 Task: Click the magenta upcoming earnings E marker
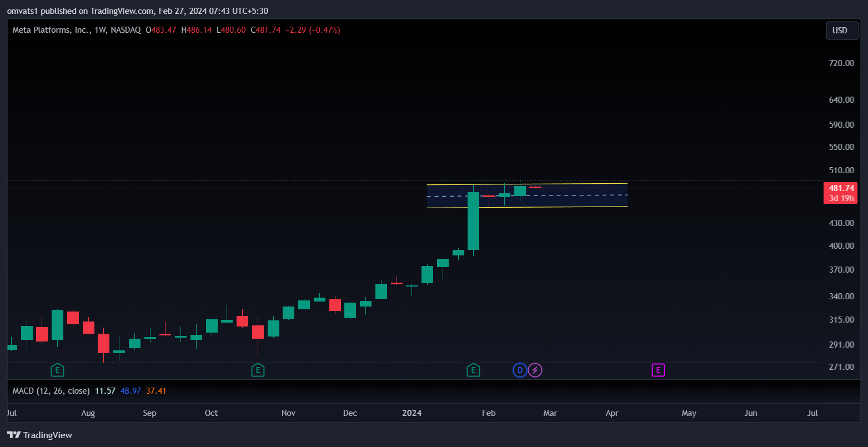(658, 370)
